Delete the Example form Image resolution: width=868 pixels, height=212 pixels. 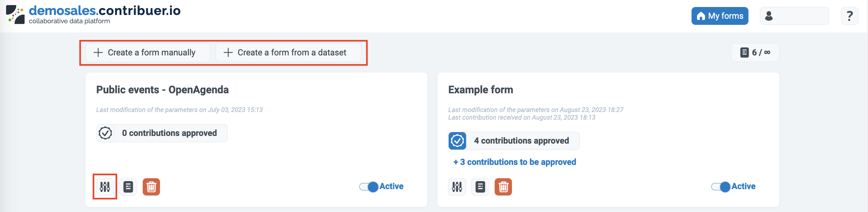pyautogui.click(x=503, y=187)
